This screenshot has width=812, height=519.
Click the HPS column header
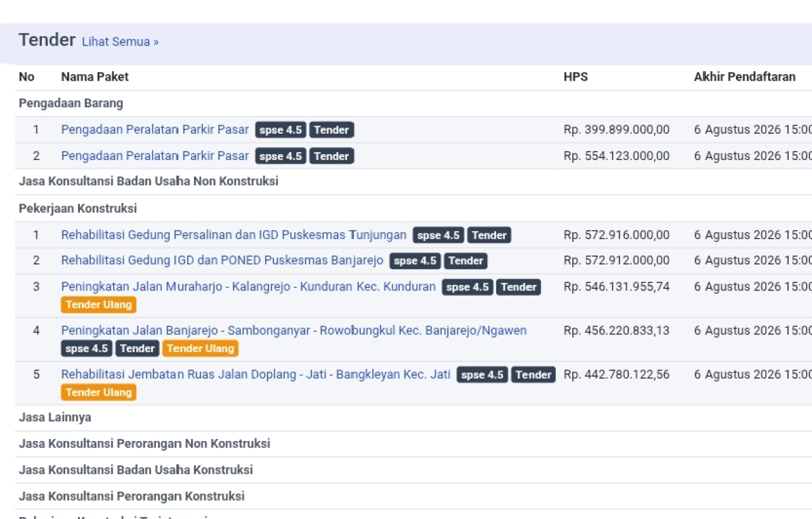click(575, 77)
